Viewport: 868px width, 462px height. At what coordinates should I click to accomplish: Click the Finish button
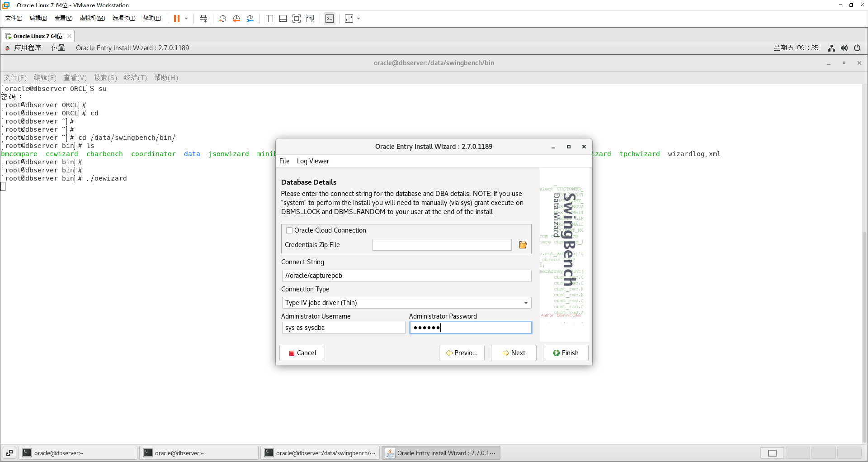tap(566, 353)
